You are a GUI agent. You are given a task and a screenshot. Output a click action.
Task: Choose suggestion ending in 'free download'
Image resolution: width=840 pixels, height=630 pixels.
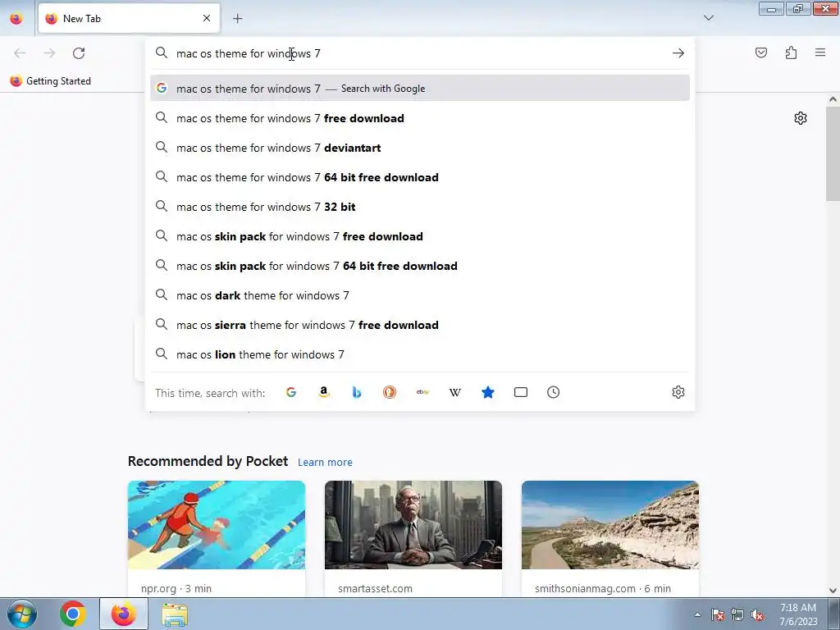[x=420, y=118]
